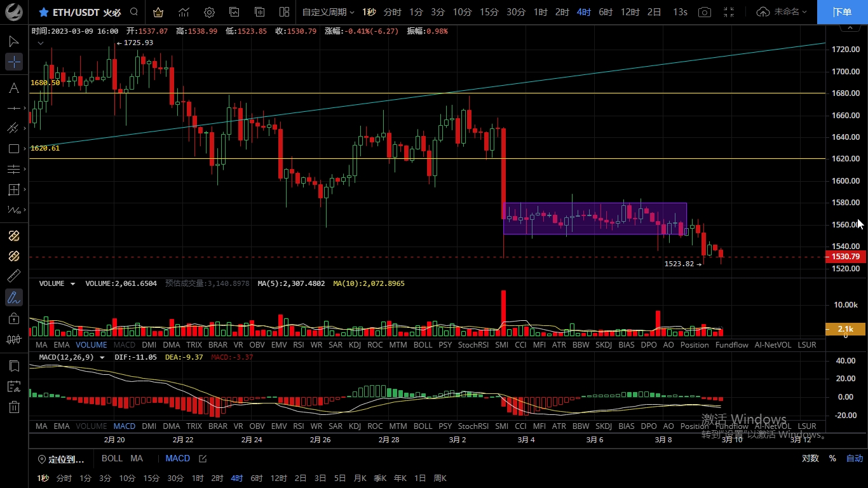Open the 自定义周期 custom period dropdown
Image resolution: width=868 pixels, height=488 pixels.
tap(328, 12)
